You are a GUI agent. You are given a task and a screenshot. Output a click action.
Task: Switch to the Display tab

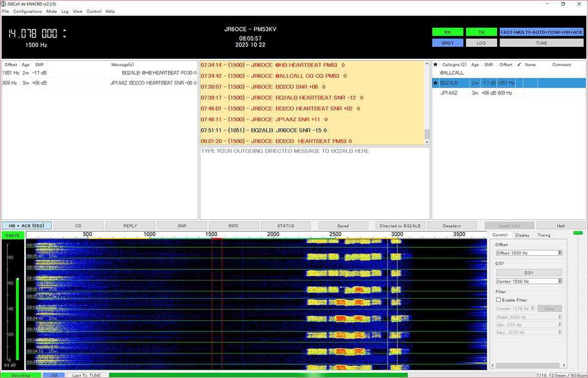522,235
